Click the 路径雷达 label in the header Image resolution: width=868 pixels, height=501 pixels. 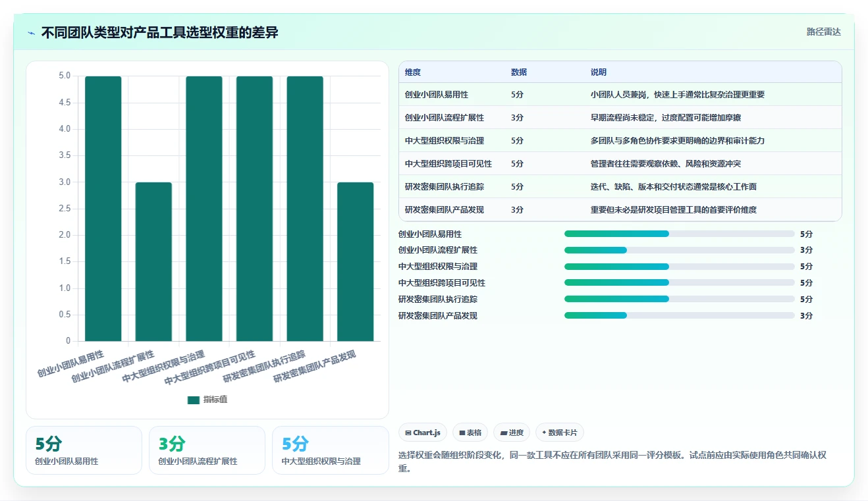(824, 32)
